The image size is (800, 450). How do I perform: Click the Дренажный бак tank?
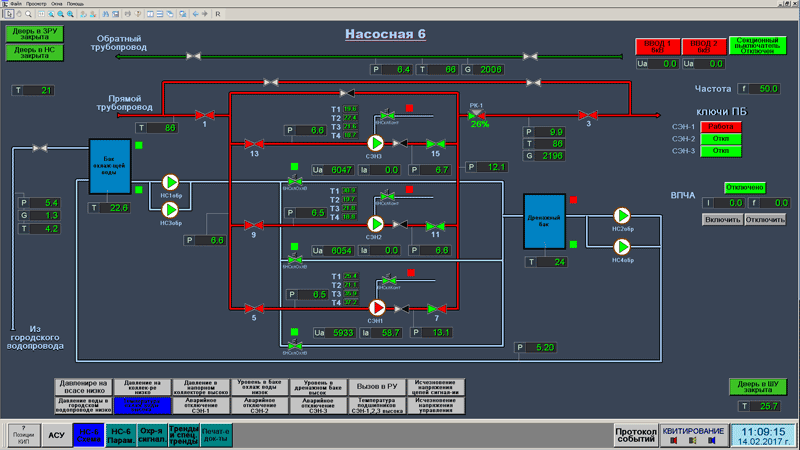point(544,221)
